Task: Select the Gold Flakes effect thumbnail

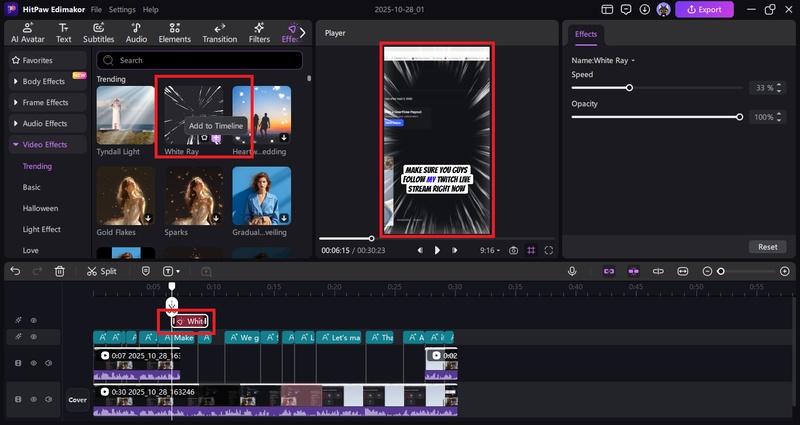Action: click(x=126, y=196)
